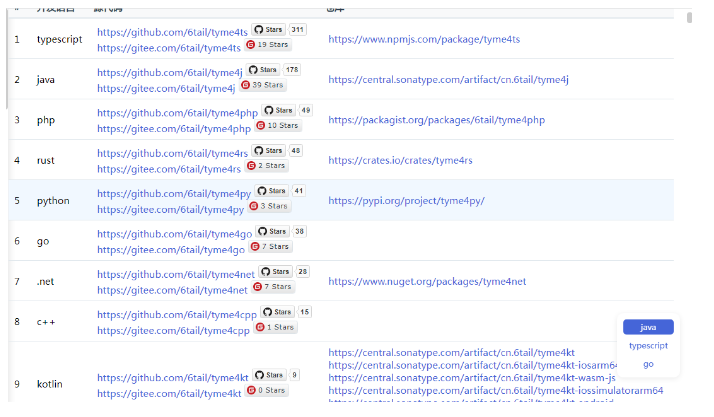Open the Gitee tyme4net repository link
Viewport: 714px width, 417px height.
tap(172, 290)
